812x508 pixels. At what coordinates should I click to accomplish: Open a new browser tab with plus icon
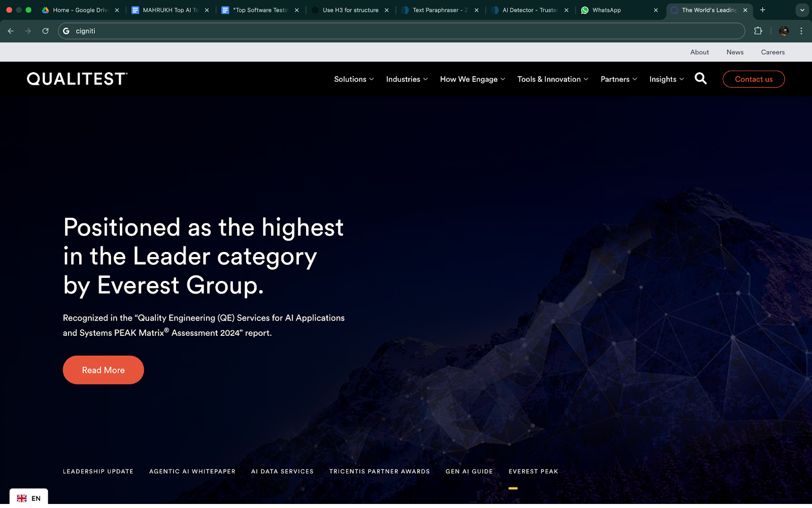pos(762,10)
